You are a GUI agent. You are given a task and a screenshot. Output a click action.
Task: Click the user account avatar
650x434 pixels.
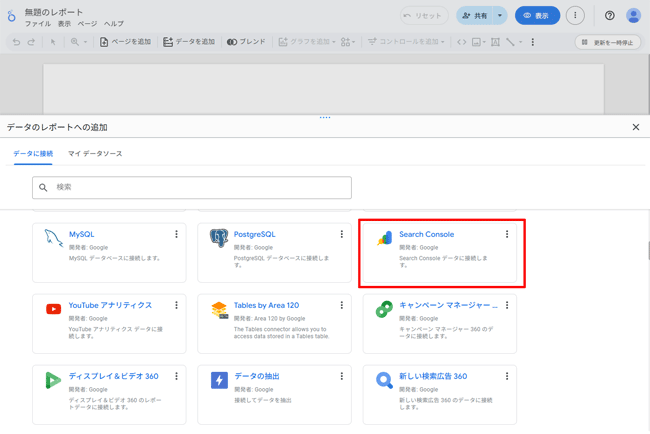coord(633,16)
